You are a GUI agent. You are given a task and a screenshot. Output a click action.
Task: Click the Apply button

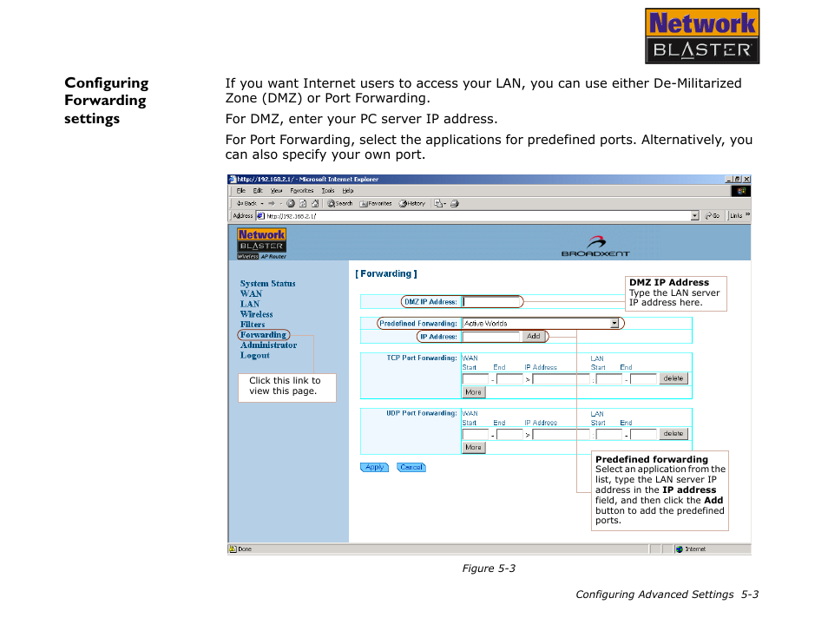(374, 467)
